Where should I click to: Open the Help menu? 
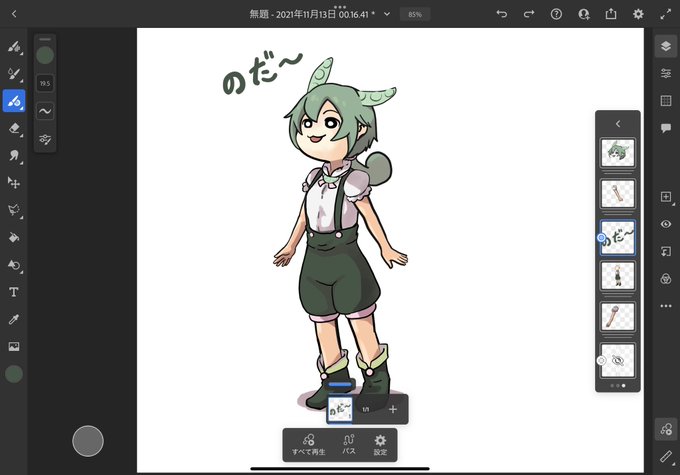tap(556, 14)
